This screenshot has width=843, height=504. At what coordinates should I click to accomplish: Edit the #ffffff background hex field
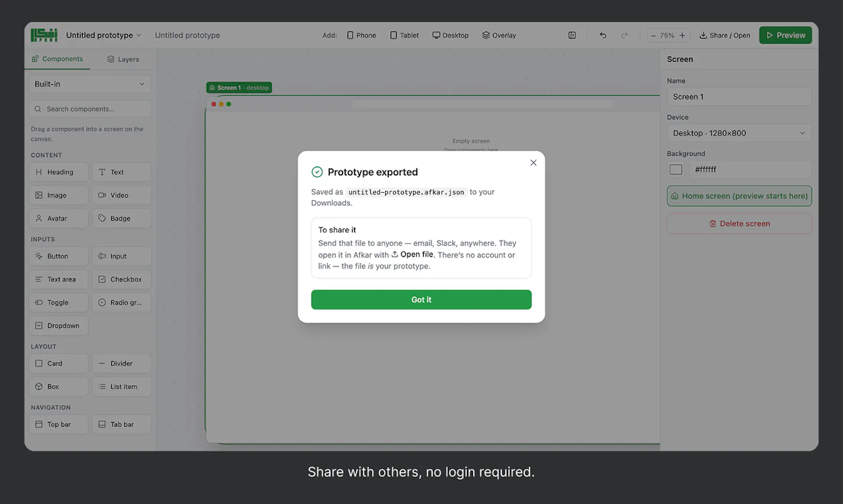click(x=750, y=170)
